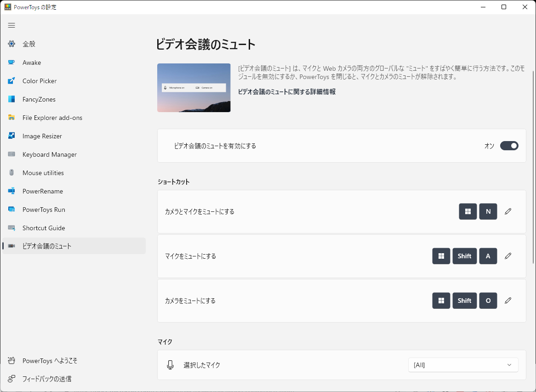Click the オン label next to the toggle
This screenshot has height=392, width=536.
pyautogui.click(x=489, y=146)
